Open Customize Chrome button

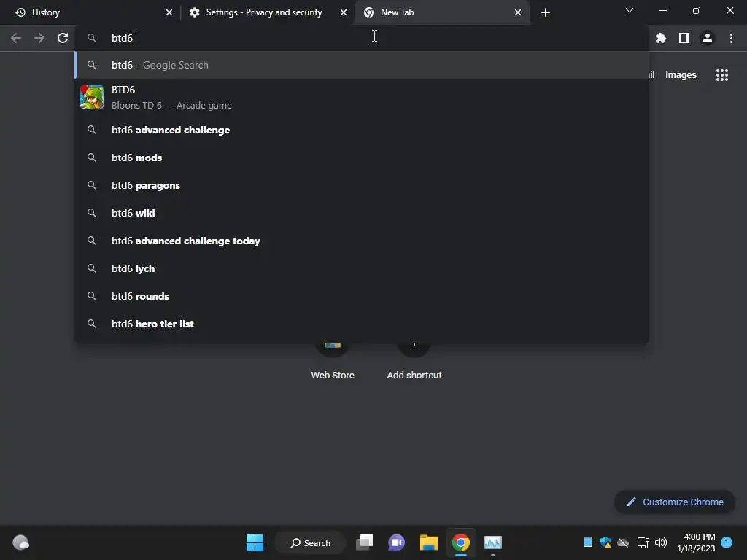(x=675, y=502)
